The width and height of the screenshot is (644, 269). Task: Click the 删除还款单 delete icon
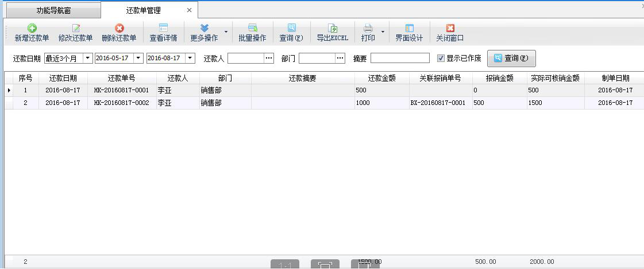pyautogui.click(x=119, y=28)
